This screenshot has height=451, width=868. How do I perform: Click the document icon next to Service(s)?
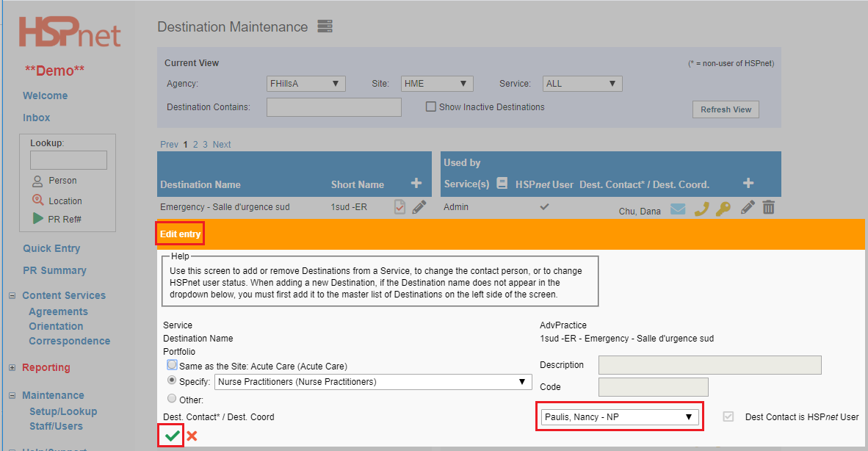tap(502, 183)
